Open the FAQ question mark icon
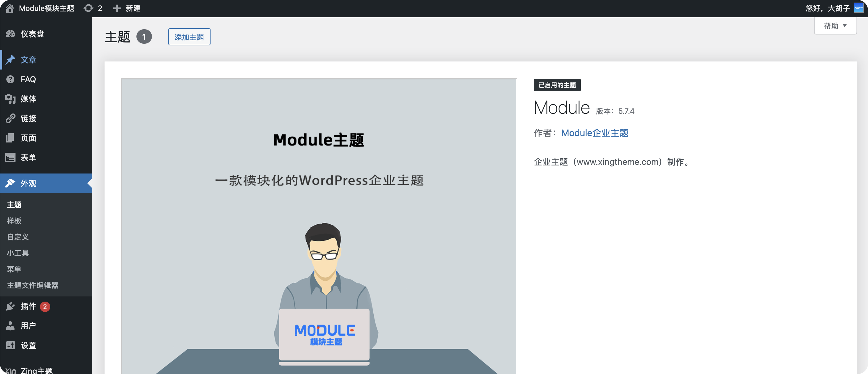The image size is (868, 374). click(x=10, y=80)
